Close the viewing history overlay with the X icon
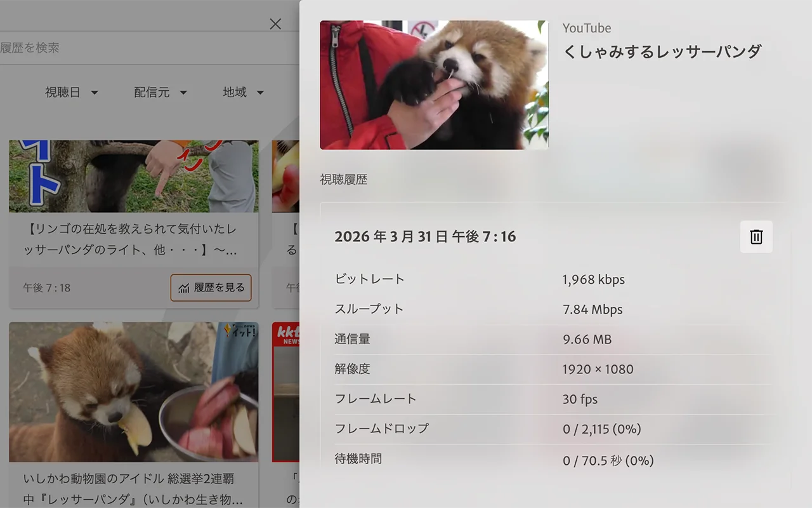This screenshot has width=812, height=508. pyautogui.click(x=275, y=23)
